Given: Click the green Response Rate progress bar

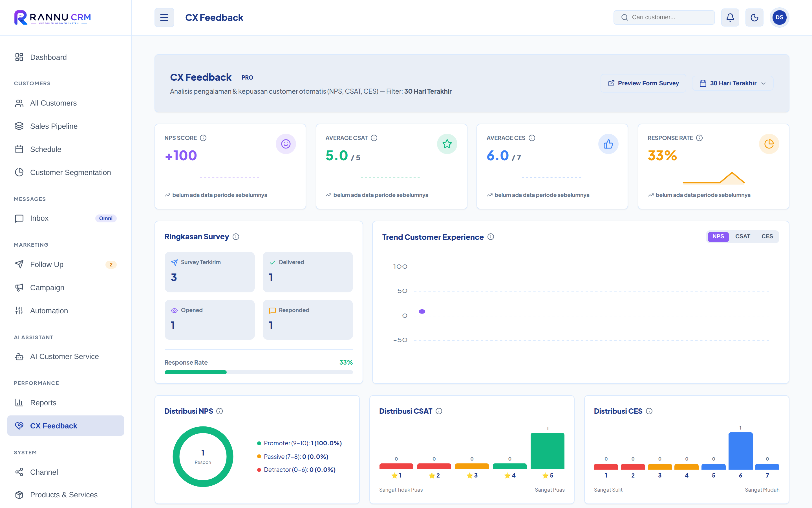Looking at the screenshot, I should (196, 372).
